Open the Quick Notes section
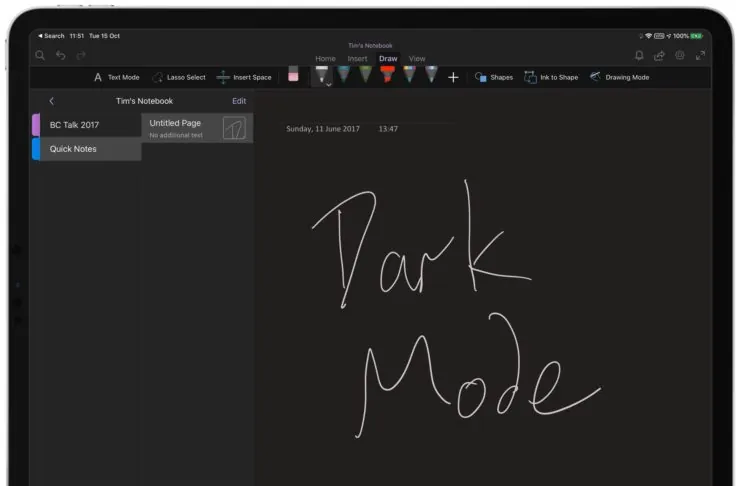Screen dimensions: 741x486 coord(87,149)
